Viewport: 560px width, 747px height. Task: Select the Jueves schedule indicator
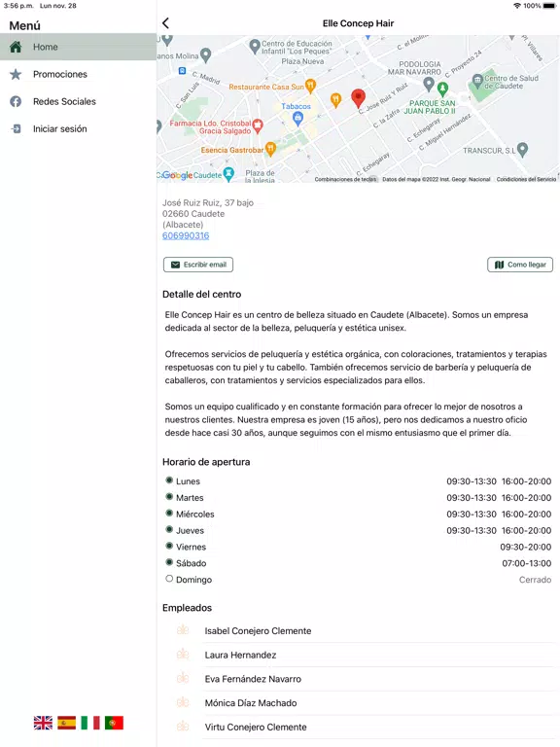[169, 529]
